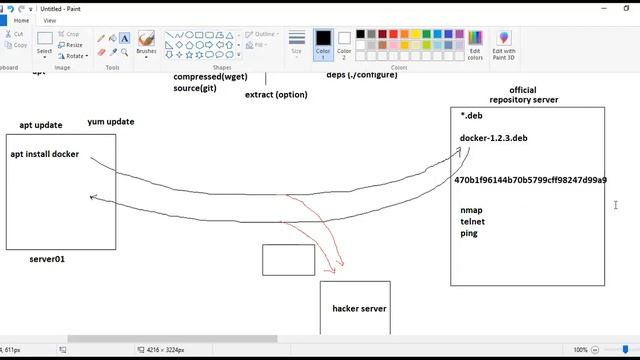The image size is (640, 360).
Task: Select the Left arrow shape
Action: [220, 45]
